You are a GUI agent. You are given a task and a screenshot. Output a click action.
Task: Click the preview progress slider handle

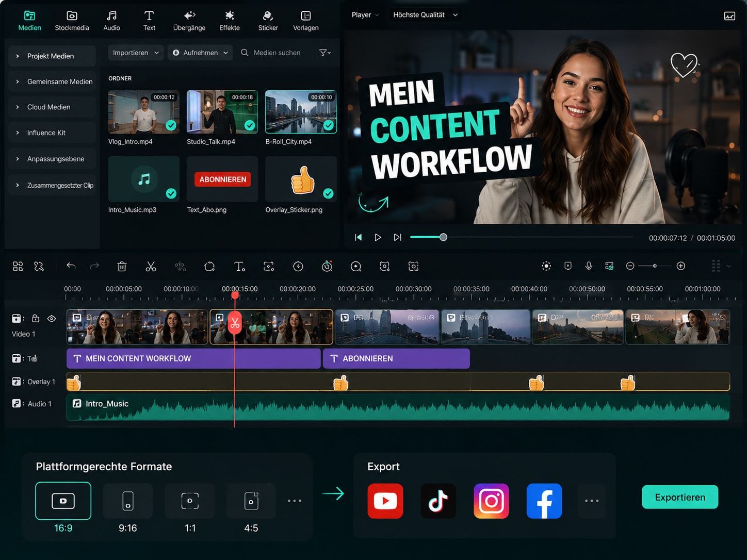pyautogui.click(x=443, y=237)
